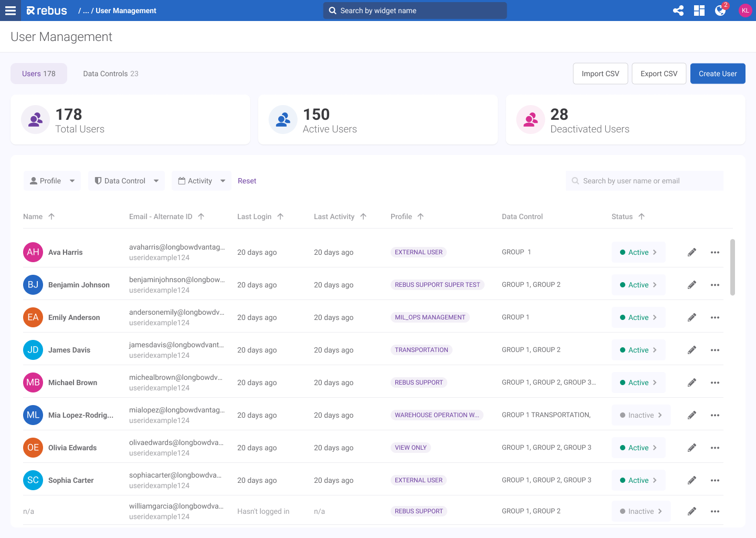Click the Create User button
756x538 pixels.
718,74
